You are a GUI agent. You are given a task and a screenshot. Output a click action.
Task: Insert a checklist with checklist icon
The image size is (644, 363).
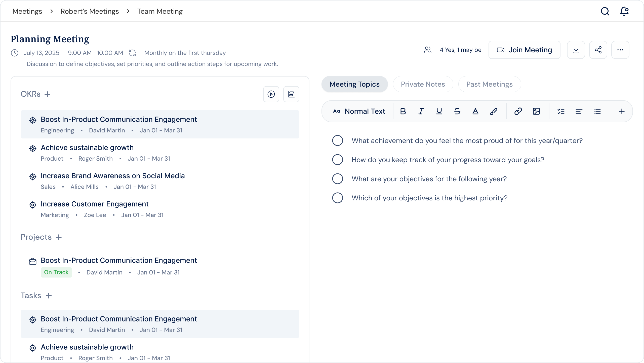click(x=561, y=111)
